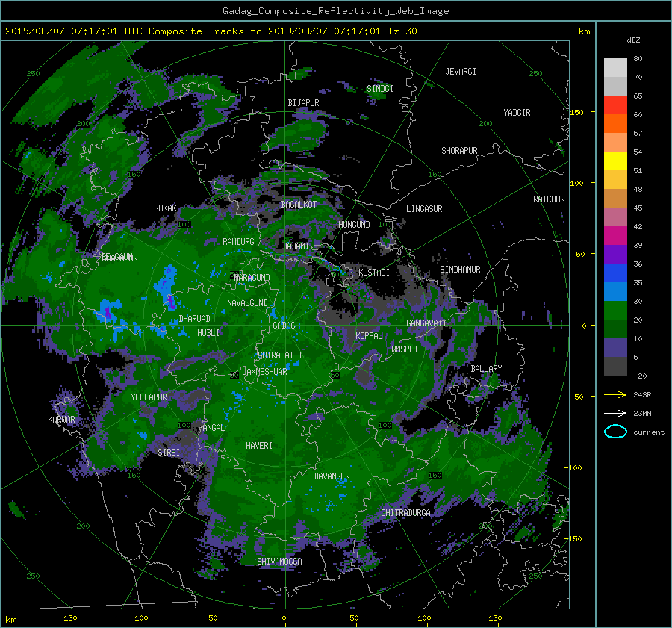Screen dimensions: 672x628
Task: Click the cyan 'current' ellipse legend icon
Action: pos(615,432)
